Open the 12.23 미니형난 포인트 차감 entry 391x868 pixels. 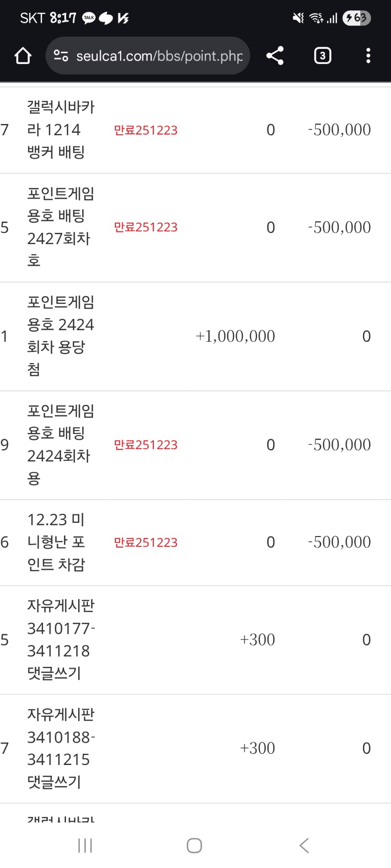[x=56, y=542]
